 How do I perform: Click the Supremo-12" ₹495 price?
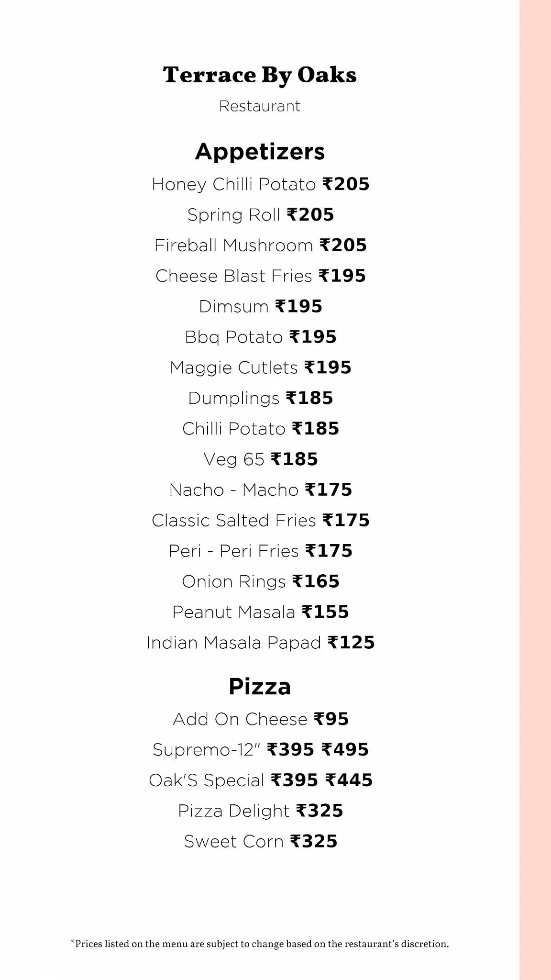[x=345, y=750]
